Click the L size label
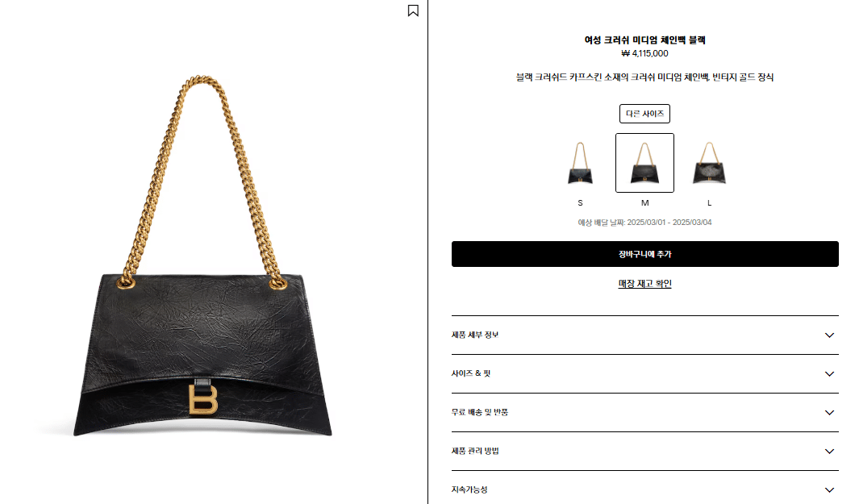859x504 pixels. [710, 202]
